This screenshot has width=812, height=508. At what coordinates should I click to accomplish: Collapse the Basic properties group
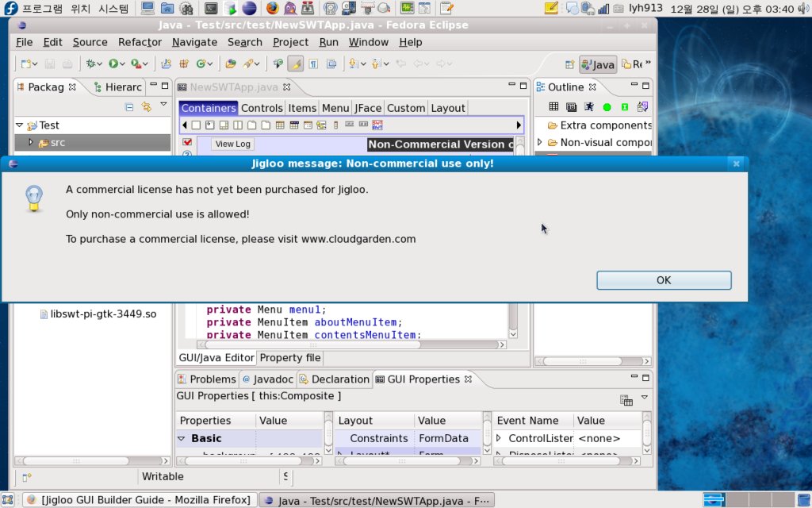[x=182, y=438]
